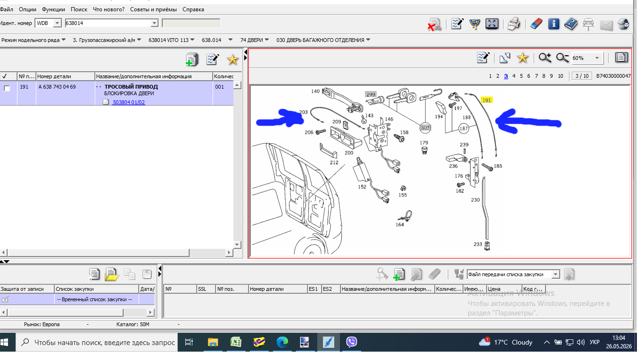Click the globe with mail icon
This screenshot has height=362, width=644.
click(x=623, y=24)
